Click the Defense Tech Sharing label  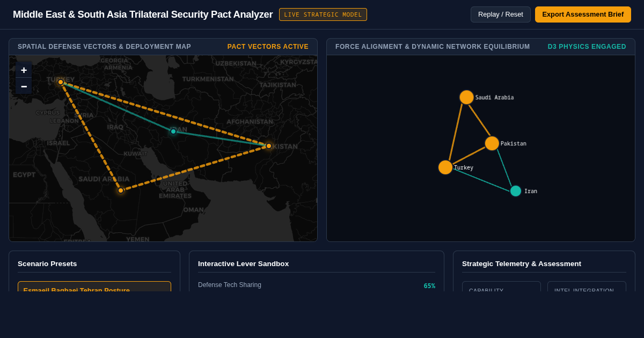pos(230,285)
